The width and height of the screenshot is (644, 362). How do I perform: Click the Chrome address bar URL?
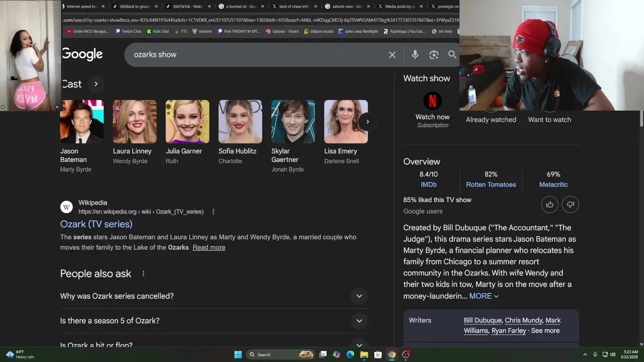pyautogui.click(x=261, y=20)
